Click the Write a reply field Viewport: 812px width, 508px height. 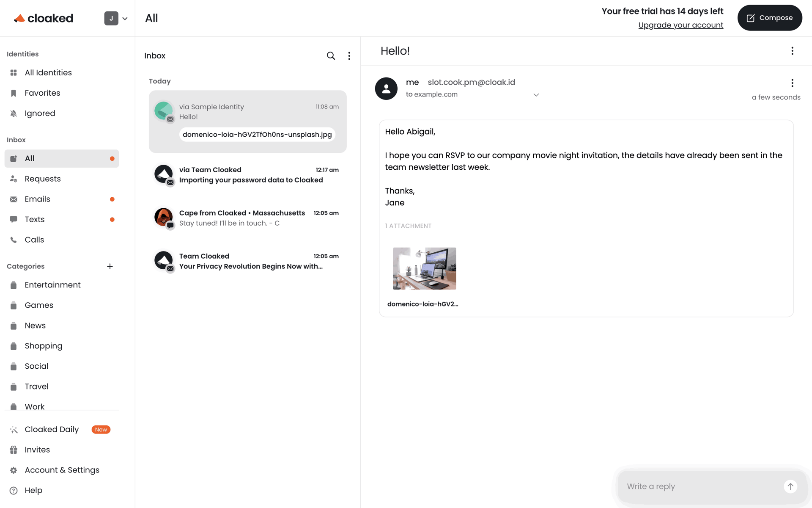(x=702, y=486)
